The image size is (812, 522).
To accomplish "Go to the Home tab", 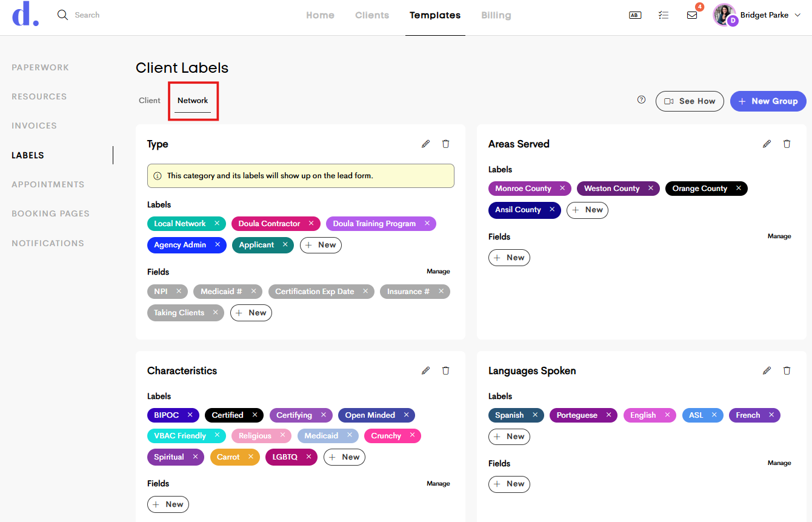I will pyautogui.click(x=320, y=15).
